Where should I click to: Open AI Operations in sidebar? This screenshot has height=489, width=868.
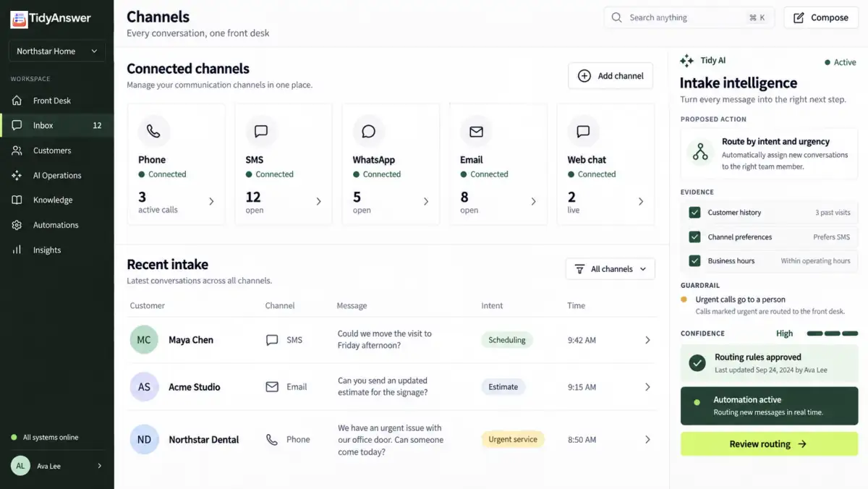pos(56,175)
